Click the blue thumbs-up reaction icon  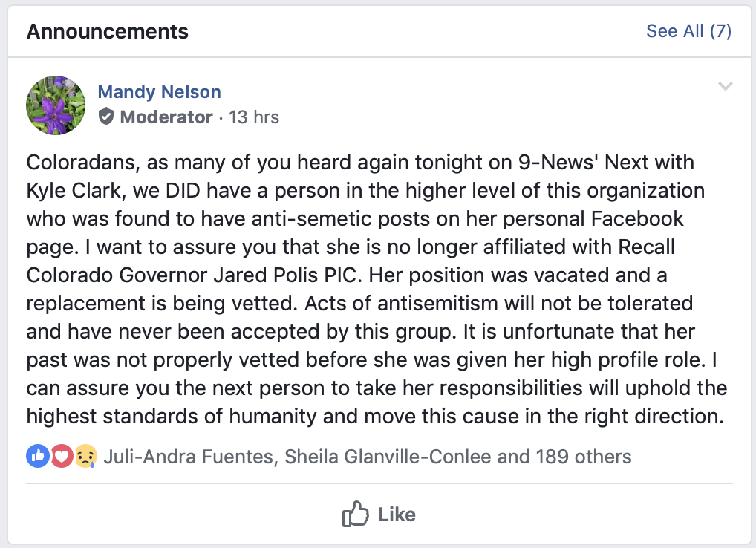pyautogui.click(x=37, y=456)
